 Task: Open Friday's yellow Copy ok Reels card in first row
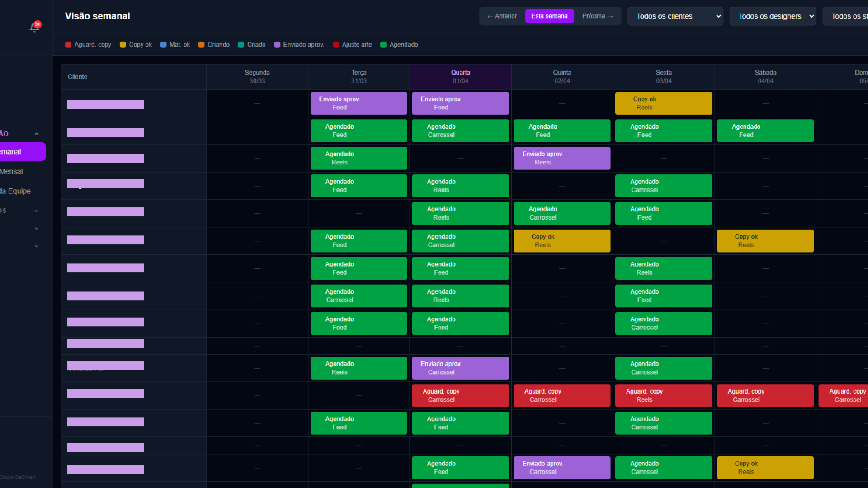point(663,103)
